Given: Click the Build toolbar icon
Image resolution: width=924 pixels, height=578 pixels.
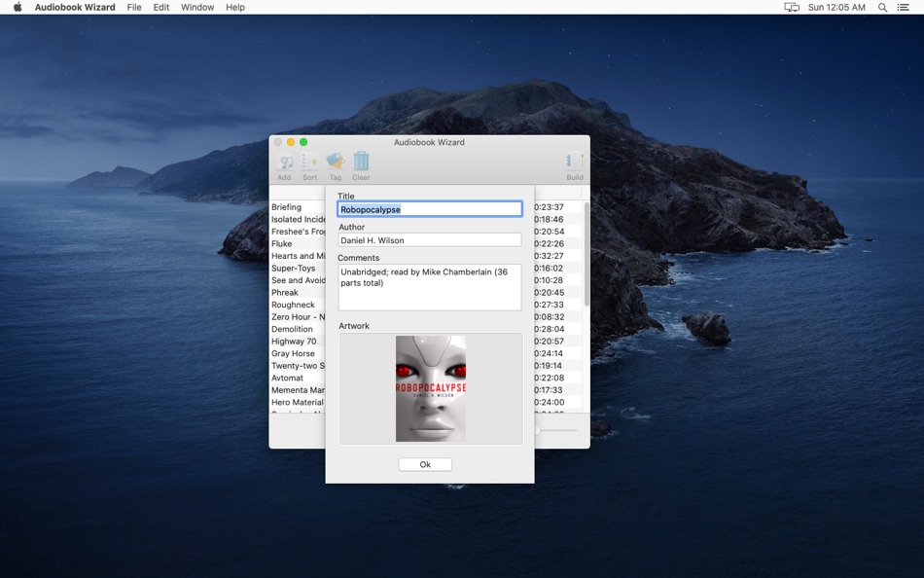Looking at the screenshot, I should coord(575,165).
